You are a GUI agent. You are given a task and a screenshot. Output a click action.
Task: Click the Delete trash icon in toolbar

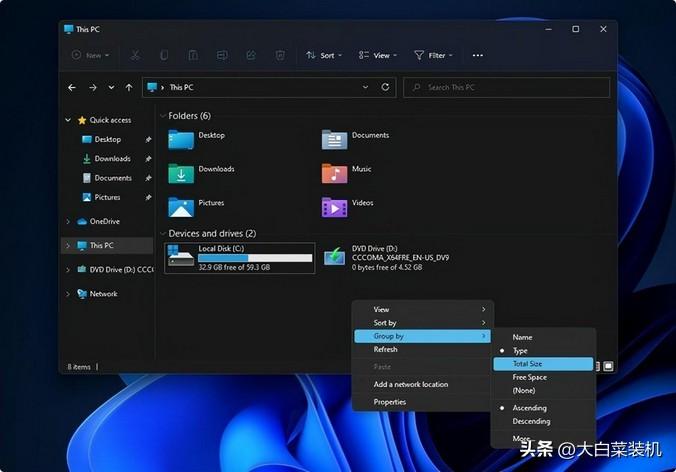280,55
